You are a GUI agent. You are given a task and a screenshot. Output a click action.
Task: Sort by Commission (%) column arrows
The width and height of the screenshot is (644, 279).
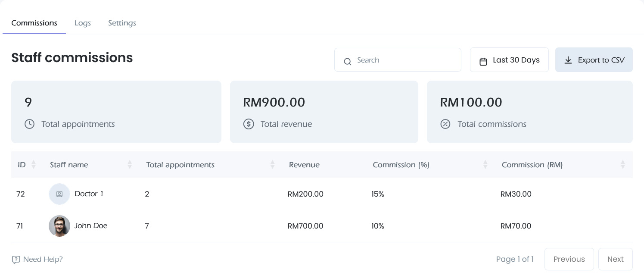(485, 165)
